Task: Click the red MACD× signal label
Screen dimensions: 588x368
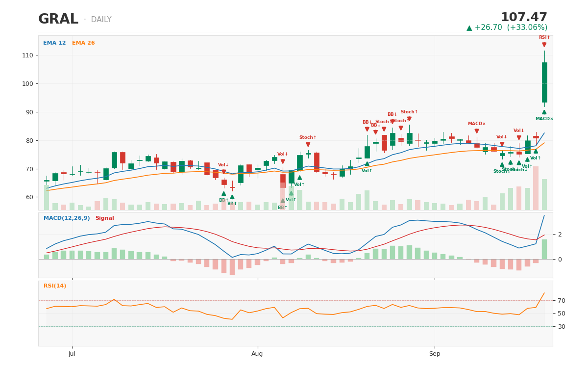Action: tap(477, 124)
